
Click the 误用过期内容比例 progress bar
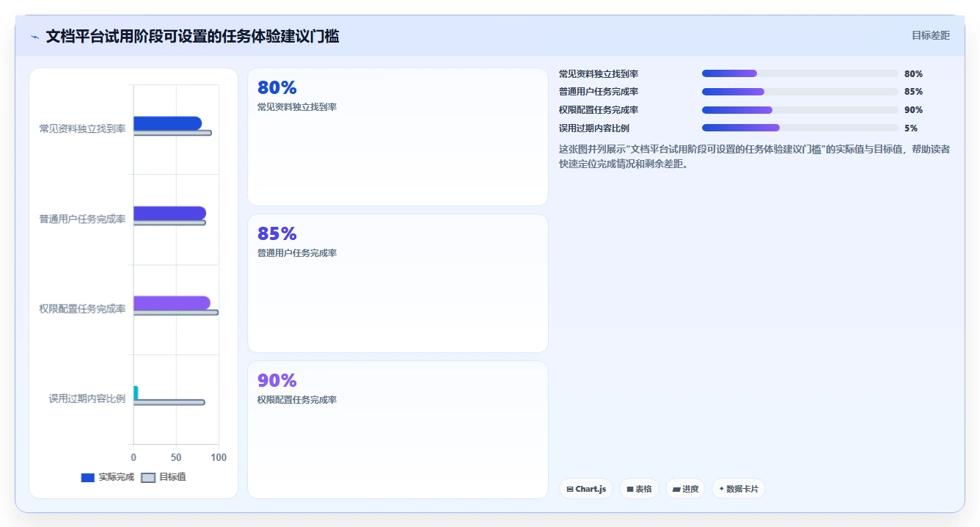click(x=800, y=128)
